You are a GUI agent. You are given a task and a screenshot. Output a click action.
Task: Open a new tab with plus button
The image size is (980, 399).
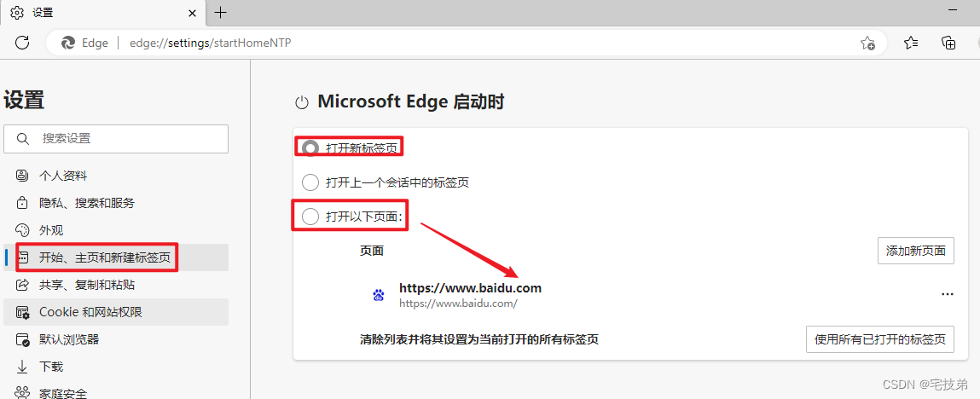[220, 12]
